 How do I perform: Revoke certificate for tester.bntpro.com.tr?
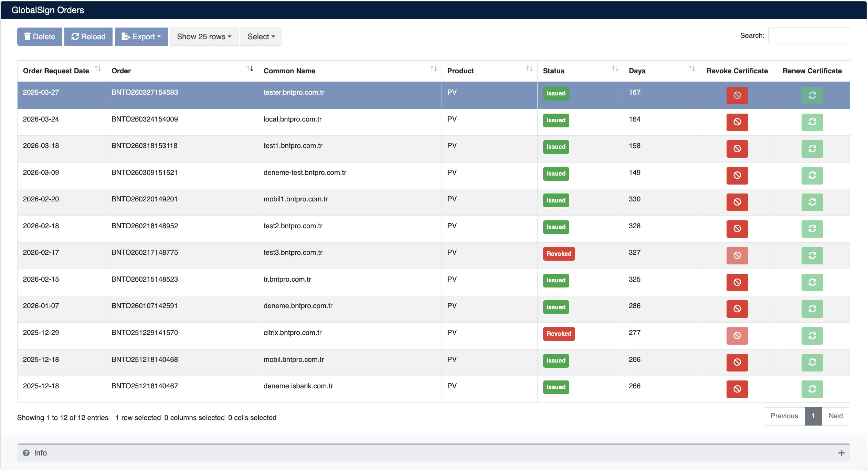point(737,95)
